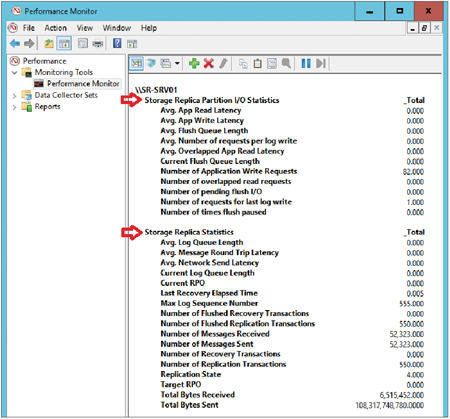The image size is (450, 419).
Task: Click the green Add counters plus icon
Action: tap(194, 63)
